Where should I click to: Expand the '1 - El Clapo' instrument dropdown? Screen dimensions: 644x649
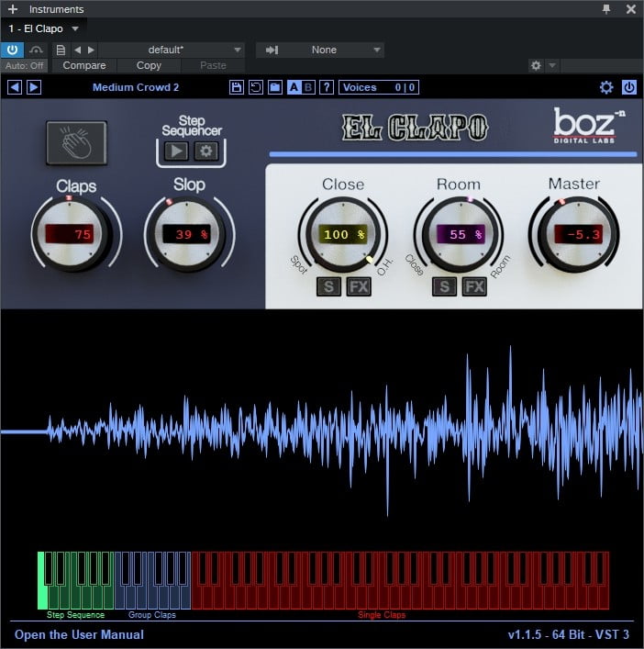click(75, 28)
